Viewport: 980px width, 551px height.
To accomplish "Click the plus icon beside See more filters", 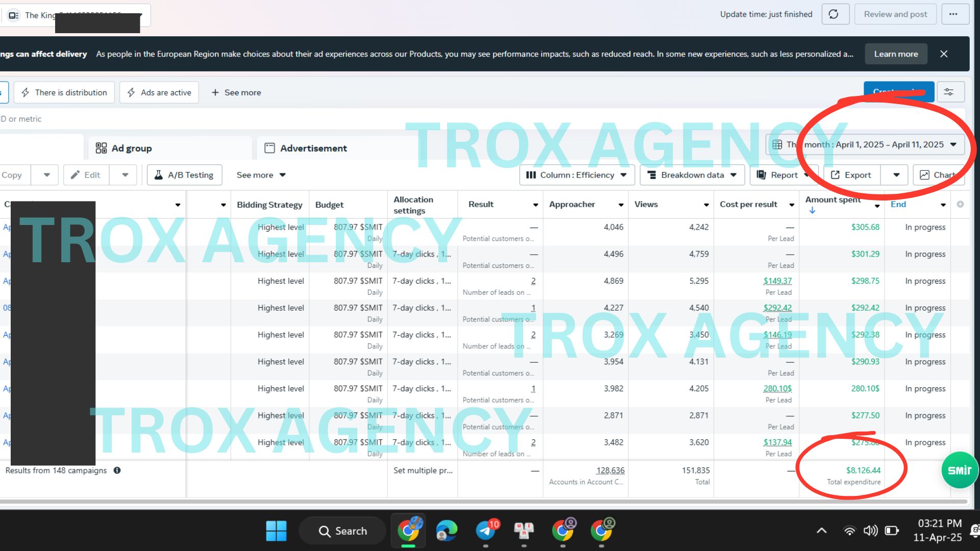I will 215,92.
